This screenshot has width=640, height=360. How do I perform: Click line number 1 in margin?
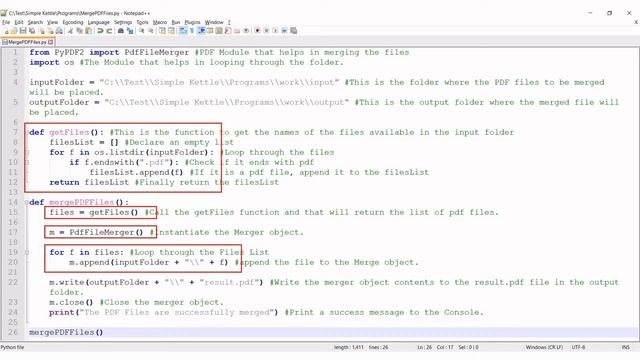15,52
